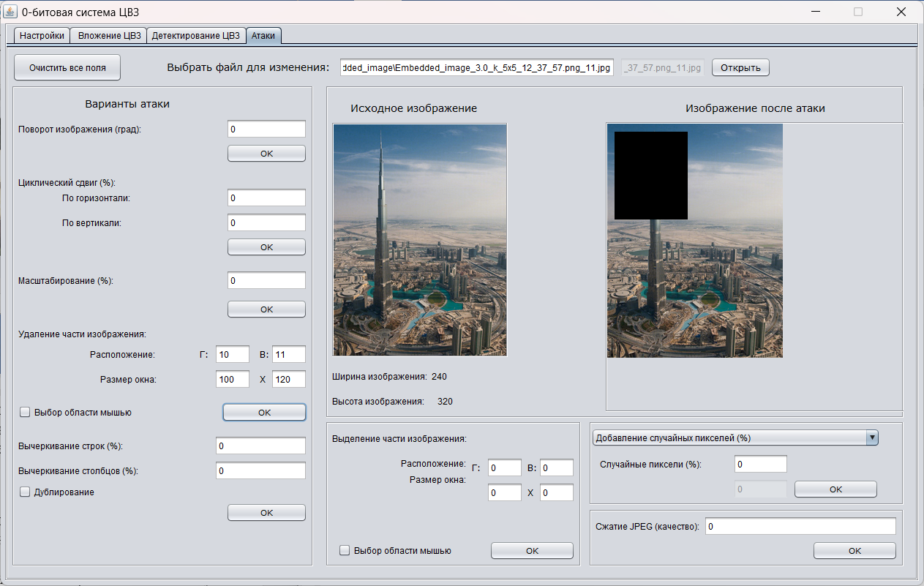This screenshot has width=924, height=586.
Task: Click the Сжатие JPEG quality field
Action: [800, 526]
